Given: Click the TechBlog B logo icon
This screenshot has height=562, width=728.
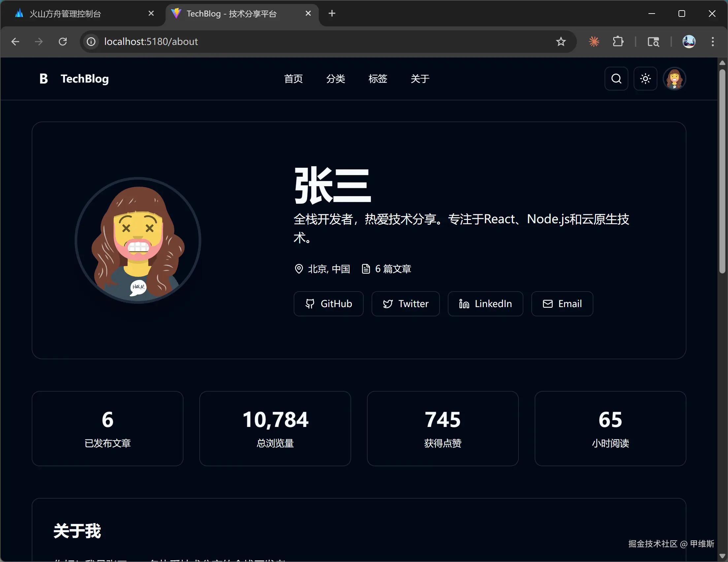Looking at the screenshot, I should [43, 79].
